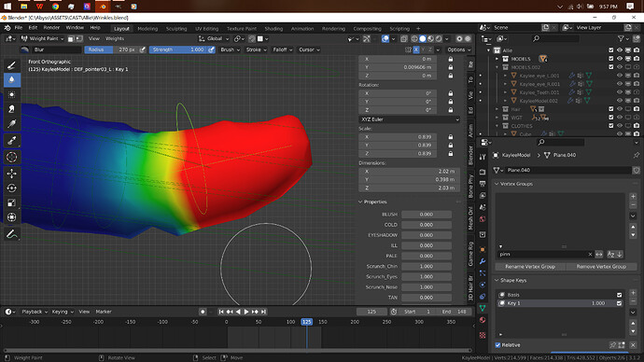Select the Draw weight paint tool
The width and height of the screenshot is (644, 362).
(12, 65)
